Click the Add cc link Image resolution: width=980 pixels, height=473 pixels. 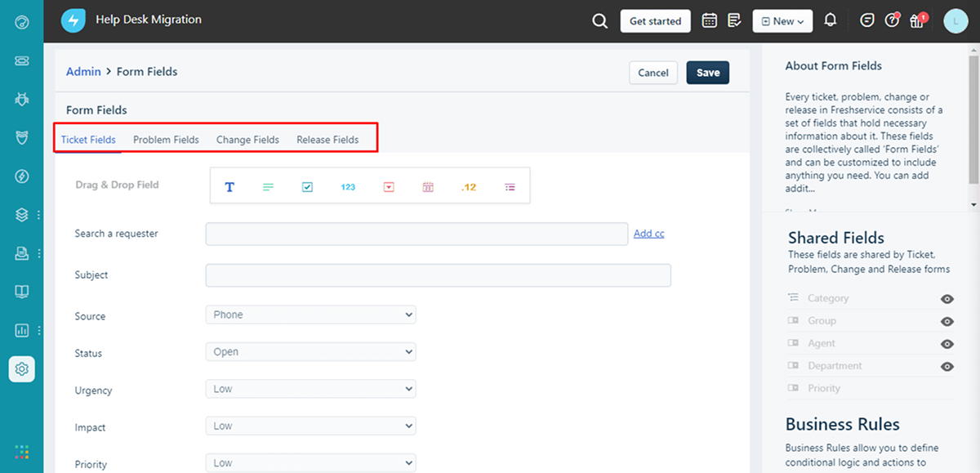pyautogui.click(x=648, y=233)
